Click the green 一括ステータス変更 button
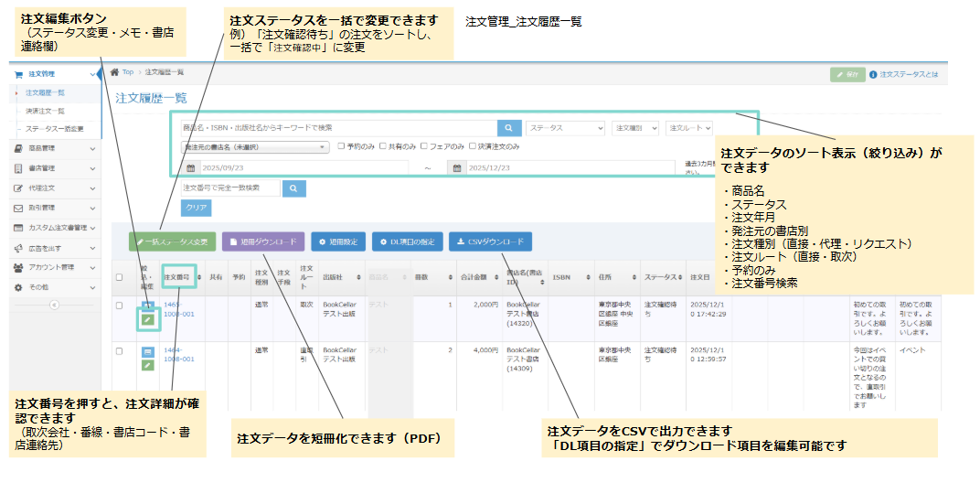 173,242
